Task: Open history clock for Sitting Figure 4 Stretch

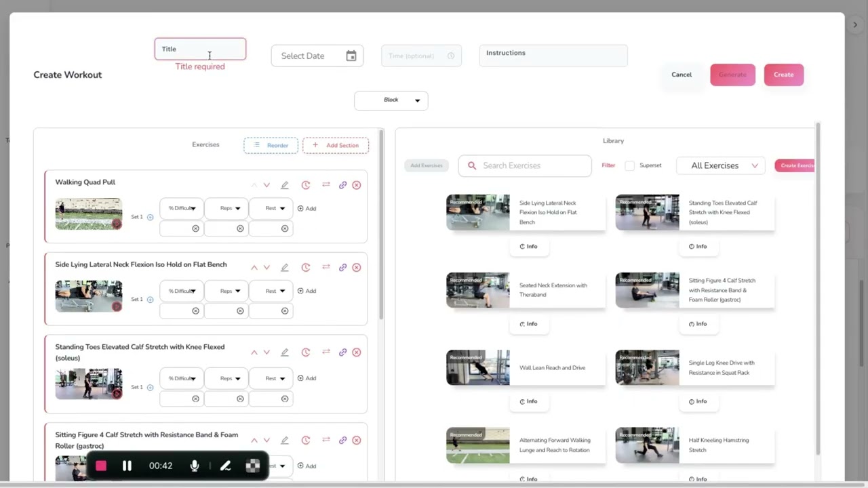Action: tap(306, 441)
